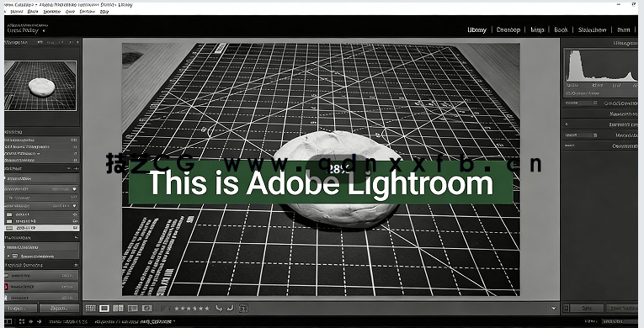Click the collections filter search field
Image resolution: width=644 pixels, height=328 pixels.
[x=41, y=247]
